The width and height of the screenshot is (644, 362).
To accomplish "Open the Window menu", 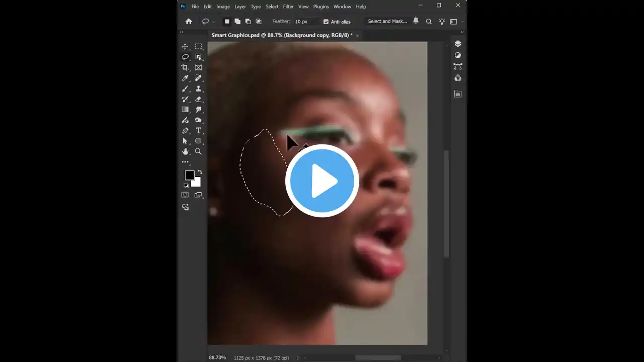I will (342, 7).
